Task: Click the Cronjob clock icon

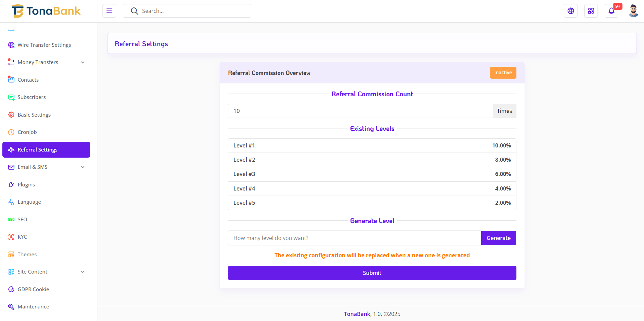Action: click(x=11, y=132)
